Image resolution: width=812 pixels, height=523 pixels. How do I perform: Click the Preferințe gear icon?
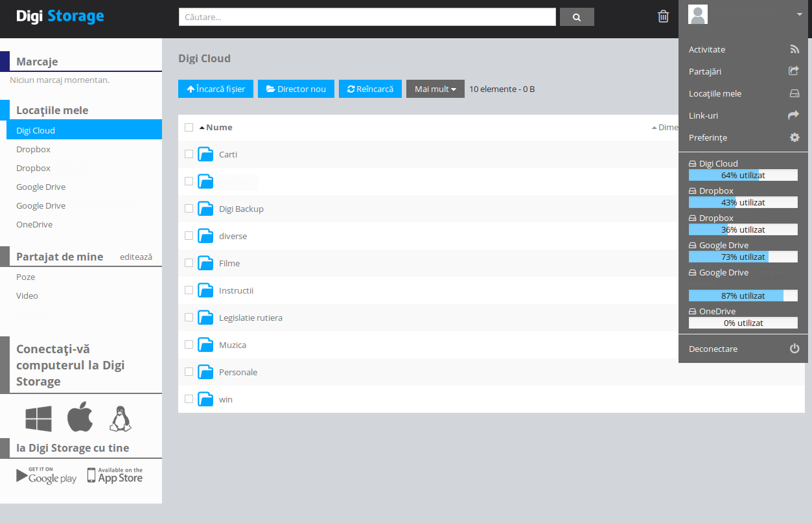pos(794,137)
